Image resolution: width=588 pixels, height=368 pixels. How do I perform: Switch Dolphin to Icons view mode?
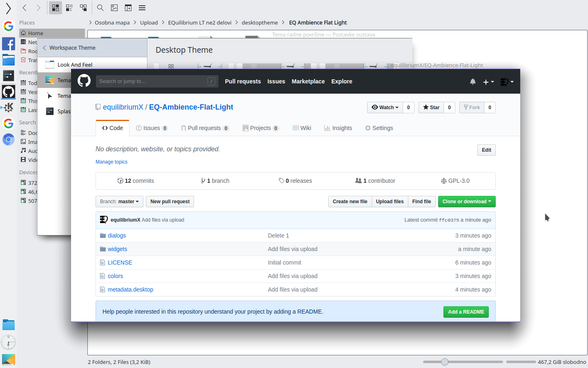[x=56, y=8]
